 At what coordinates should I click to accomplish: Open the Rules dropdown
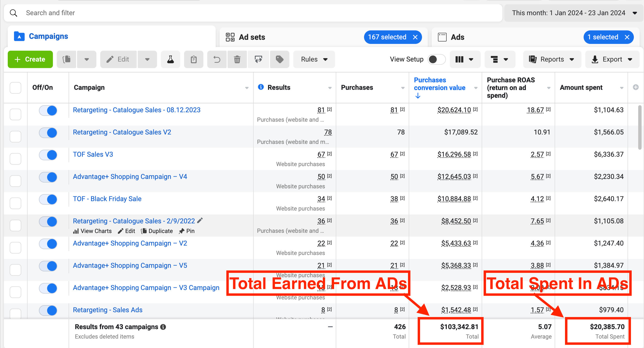[314, 59]
